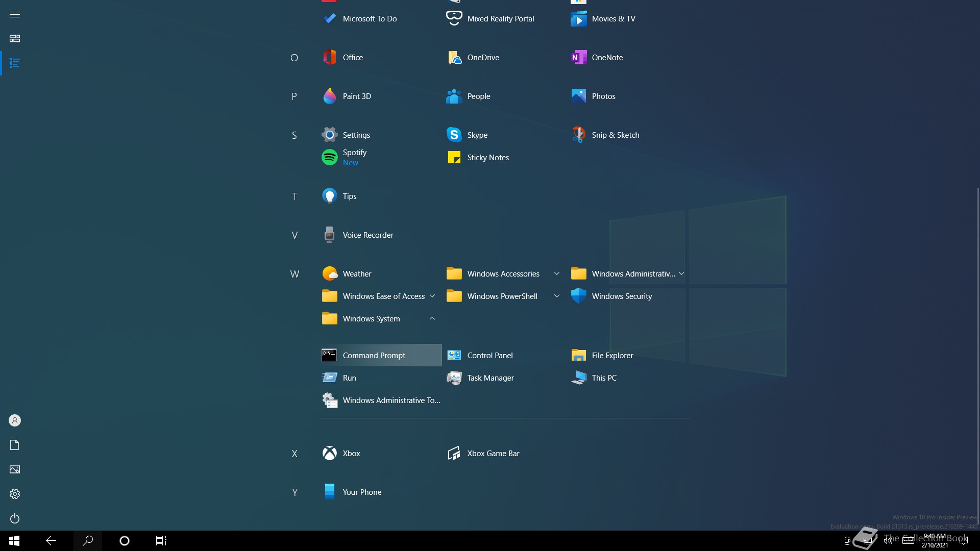Launch the Office app icon

(330, 58)
